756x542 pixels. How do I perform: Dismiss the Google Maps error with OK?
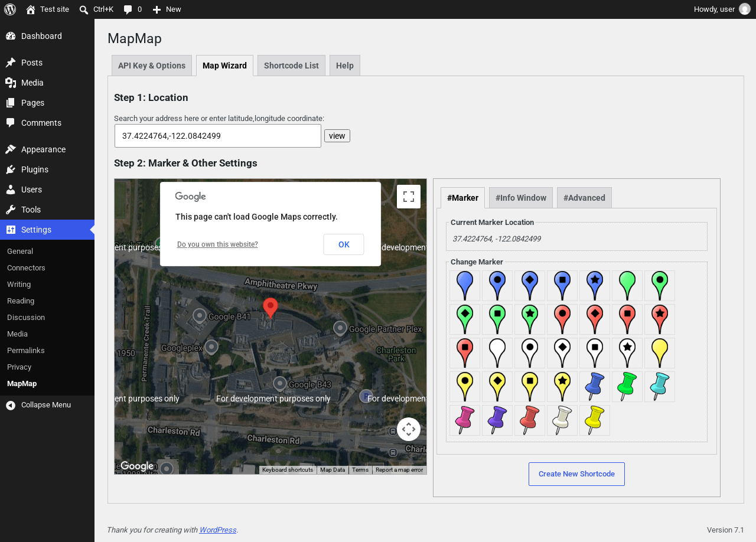click(x=344, y=244)
